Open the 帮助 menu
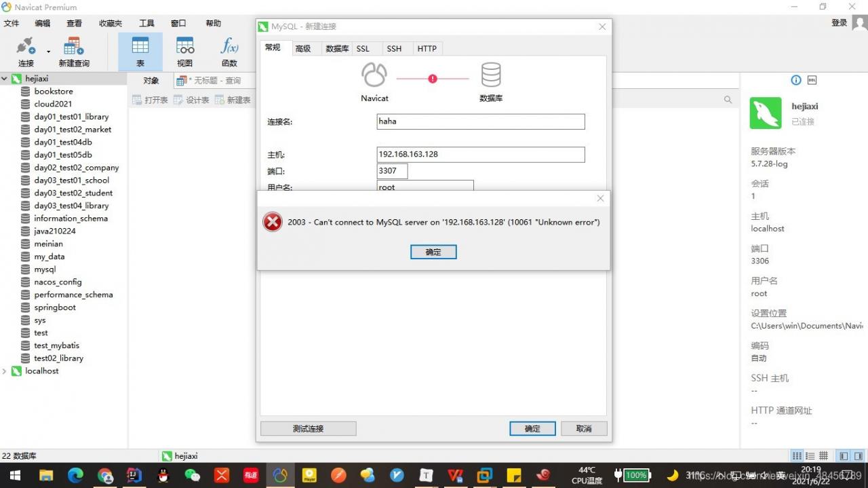 (x=213, y=23)
